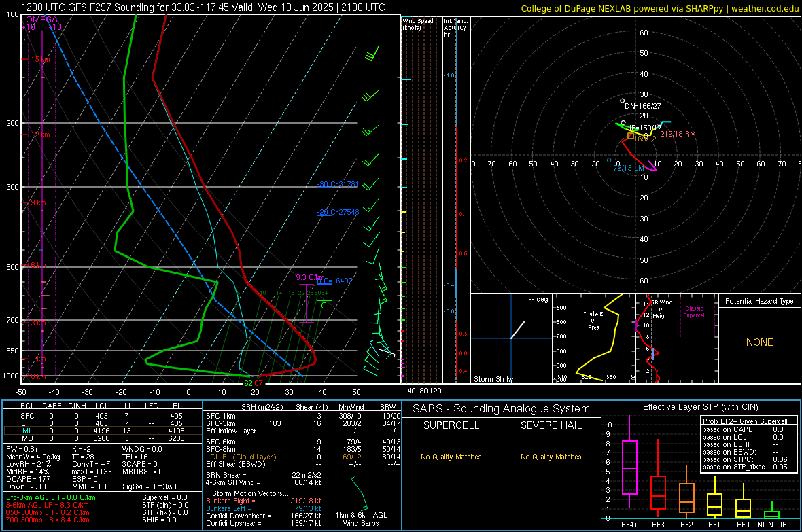Click the GFS F297 sounding title text
The image size is (802, 532).
(x=203, y=7)
